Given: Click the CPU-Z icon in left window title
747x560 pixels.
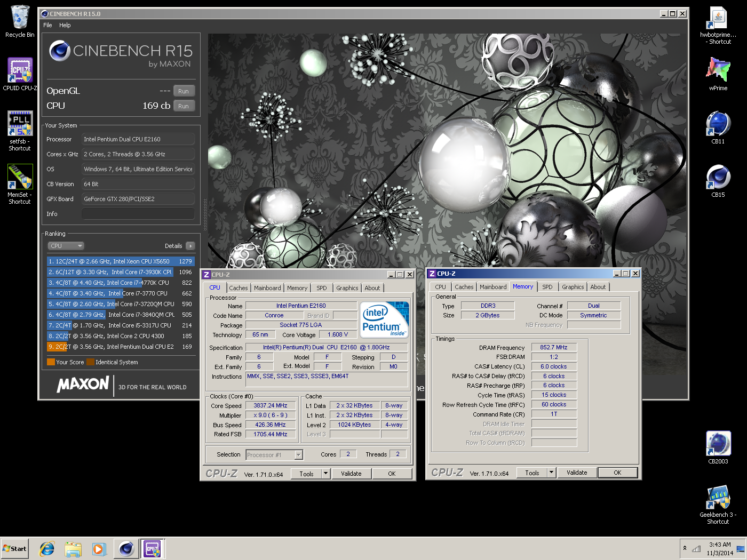Looking at the screenshot, I should click(206, 275).
